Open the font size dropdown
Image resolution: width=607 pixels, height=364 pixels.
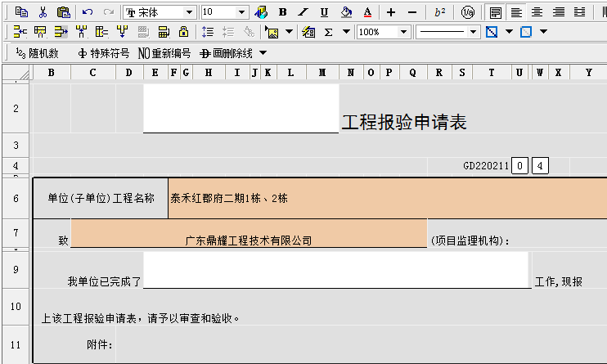(x=241, y=12)
